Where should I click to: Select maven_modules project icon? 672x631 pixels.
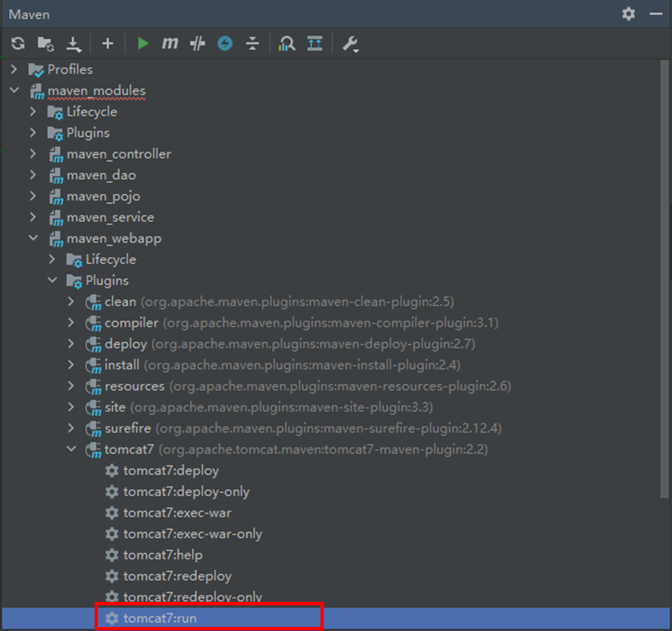tap(37, 91)
